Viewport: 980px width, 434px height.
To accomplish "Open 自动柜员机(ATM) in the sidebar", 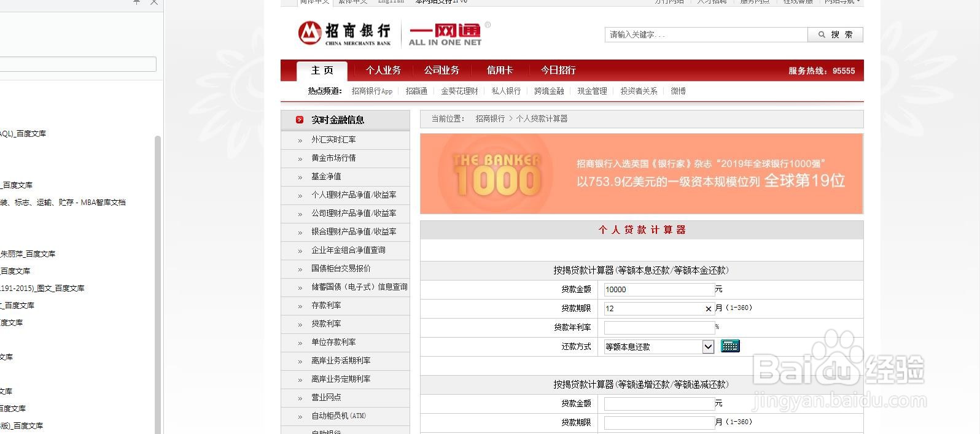I will (x=338, y=416).
